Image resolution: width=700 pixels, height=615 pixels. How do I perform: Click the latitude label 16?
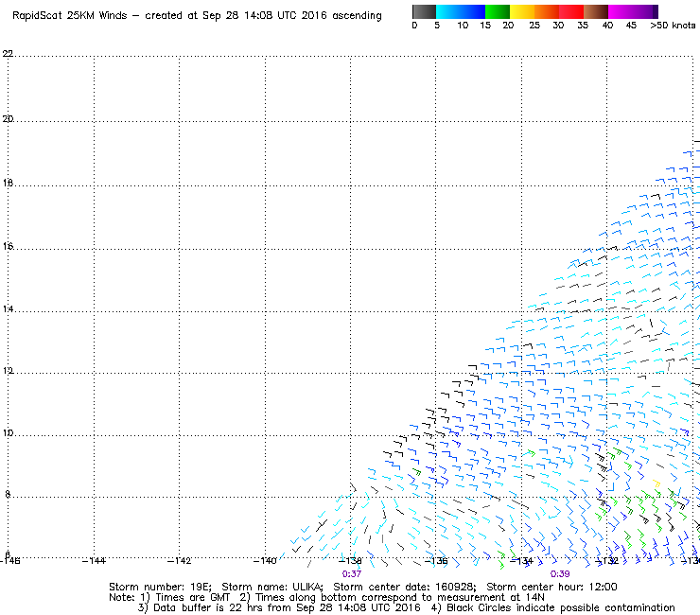point(8,246)
